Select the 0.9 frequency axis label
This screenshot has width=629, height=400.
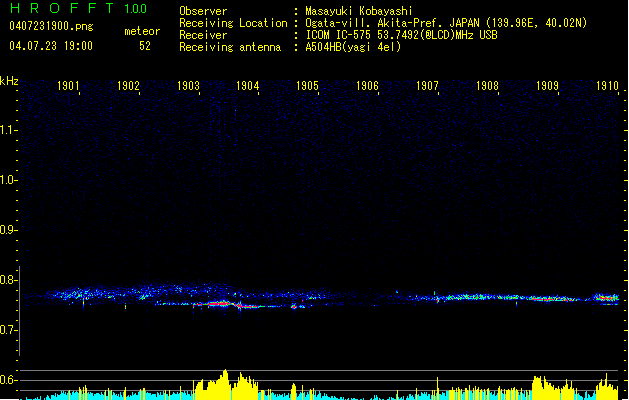8,230
